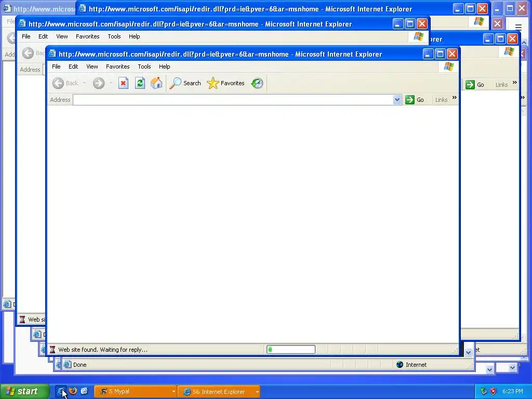Viewport: 532px width, 399px height.
Task: Open the Tools menu in the second window
Action: pos(114,36)
